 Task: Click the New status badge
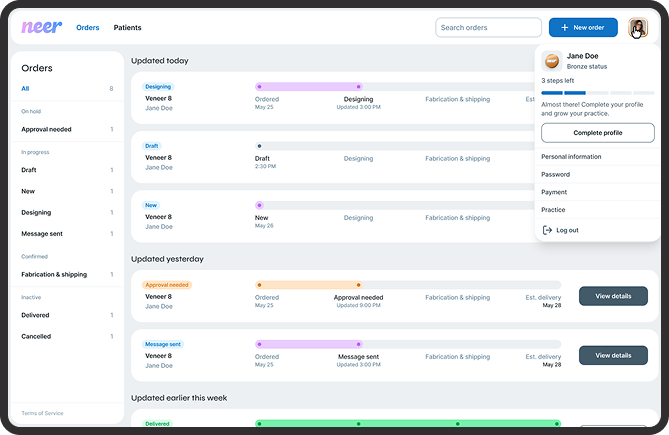point(151,205)
